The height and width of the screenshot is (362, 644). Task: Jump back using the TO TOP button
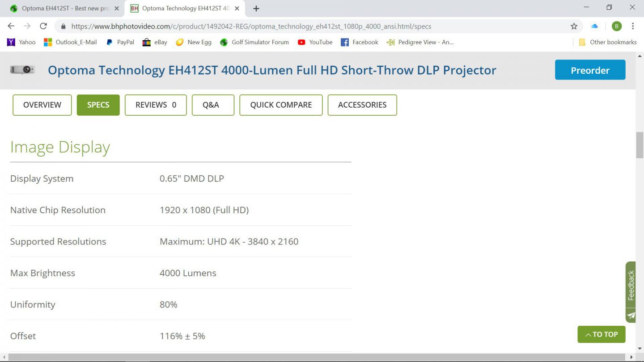tap(602, 334)
